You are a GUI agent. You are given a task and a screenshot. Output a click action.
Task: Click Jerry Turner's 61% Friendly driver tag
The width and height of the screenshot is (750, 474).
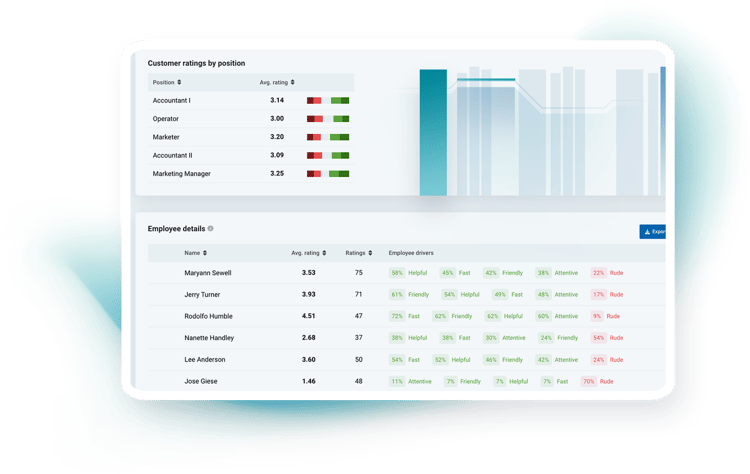click(409, 295)
